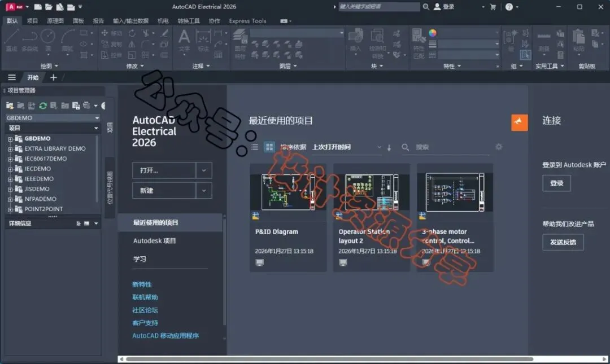Image resolution: width=610 pixels, height=364 pixels.
Task: Open the Express Tools ribbon tab
Action: [247, 21]
